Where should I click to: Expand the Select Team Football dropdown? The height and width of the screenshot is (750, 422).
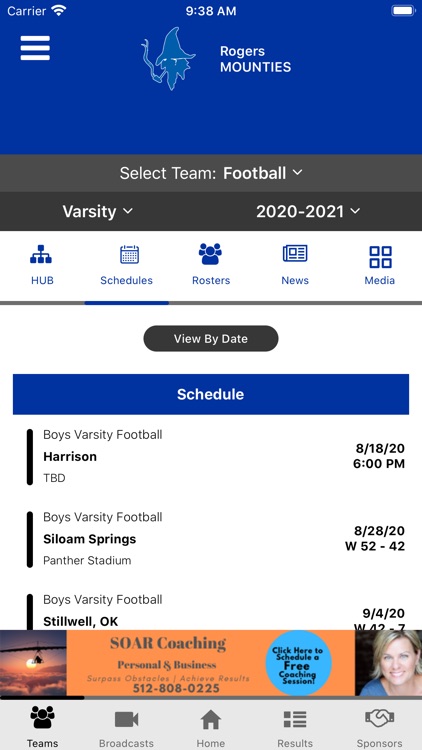(x=211, y=173)
